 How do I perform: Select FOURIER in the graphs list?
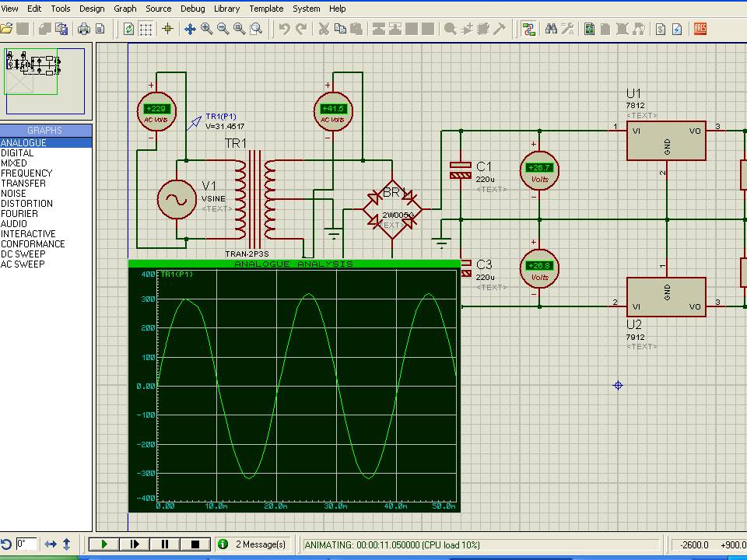[x=19, y=214]
